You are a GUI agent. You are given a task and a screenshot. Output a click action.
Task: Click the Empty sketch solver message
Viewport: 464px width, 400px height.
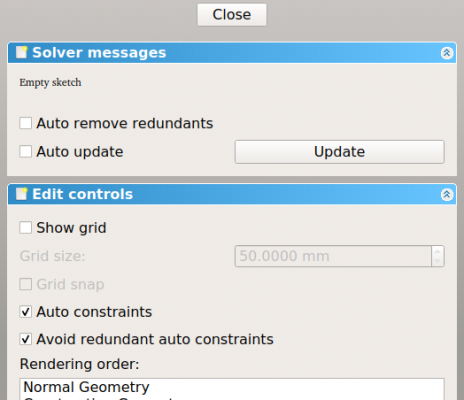tap(50, 82)
